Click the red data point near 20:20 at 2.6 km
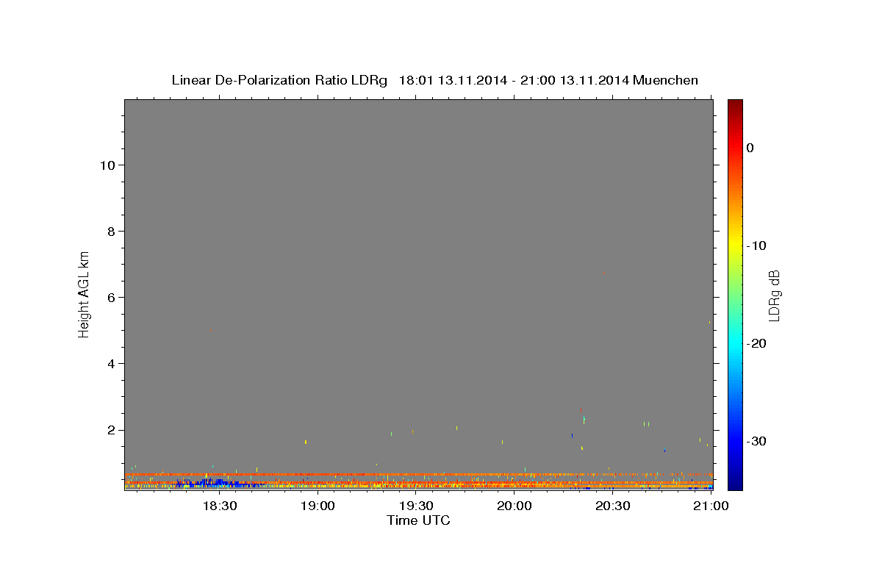 pos(581,410)
